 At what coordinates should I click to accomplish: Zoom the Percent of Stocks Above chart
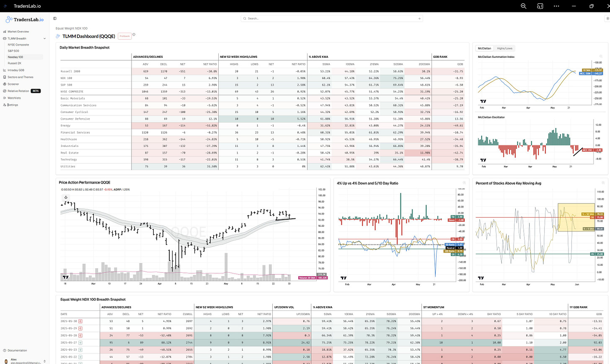[x=603, y=182]
